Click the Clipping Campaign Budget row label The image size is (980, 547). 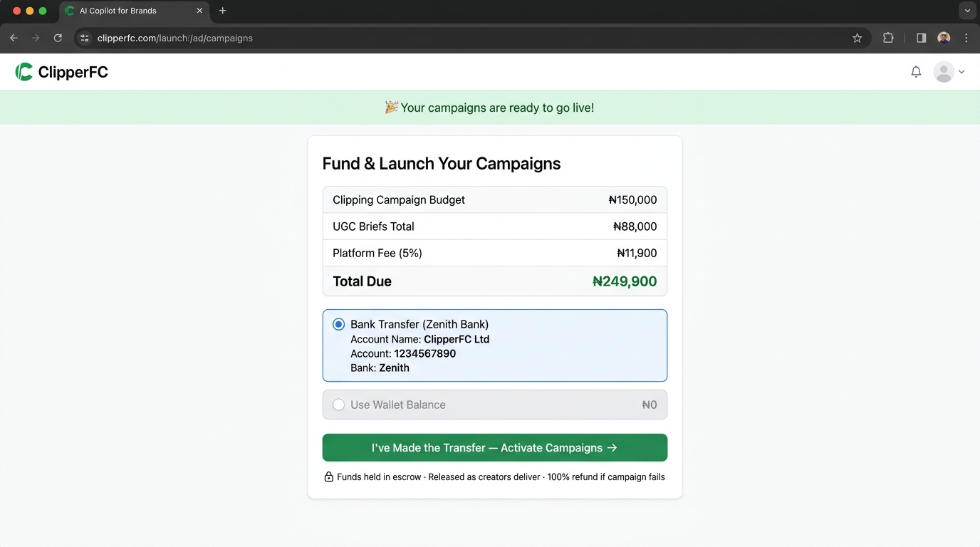click(x=399, y=199)
